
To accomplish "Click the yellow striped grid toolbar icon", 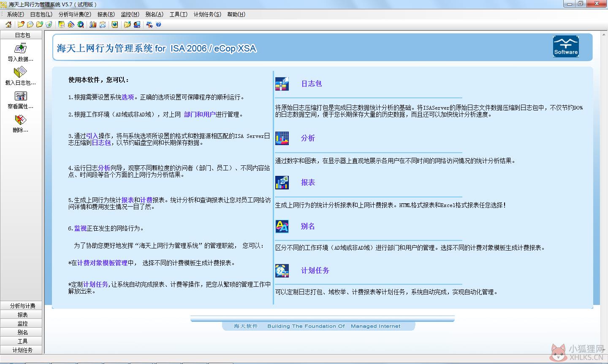I will tap(62, 24).
